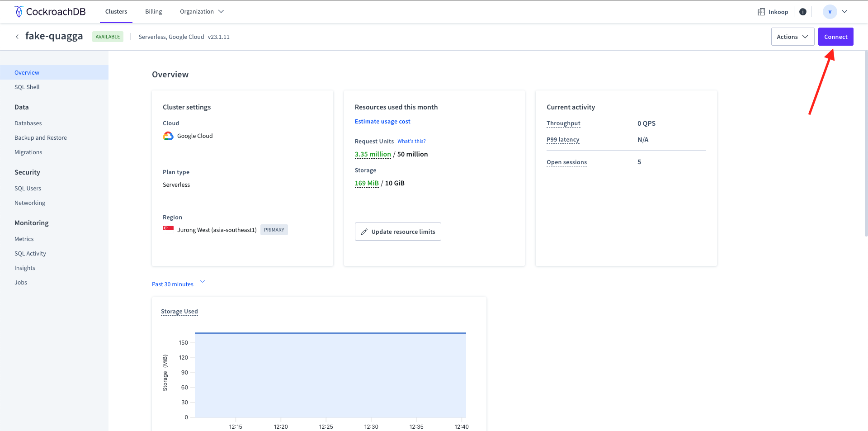Click the AVAILABLE status badge
This screenshot has height=431, width=868.
(x=108, y=37)
